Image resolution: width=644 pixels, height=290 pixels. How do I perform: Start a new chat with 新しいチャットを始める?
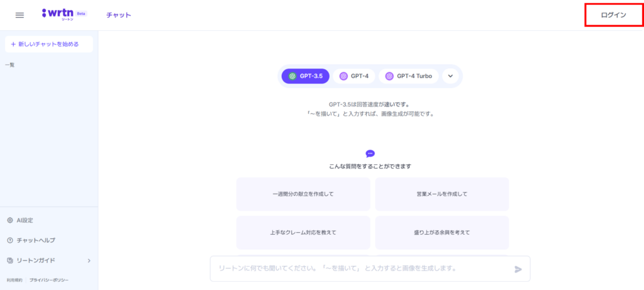click(49, 44)
